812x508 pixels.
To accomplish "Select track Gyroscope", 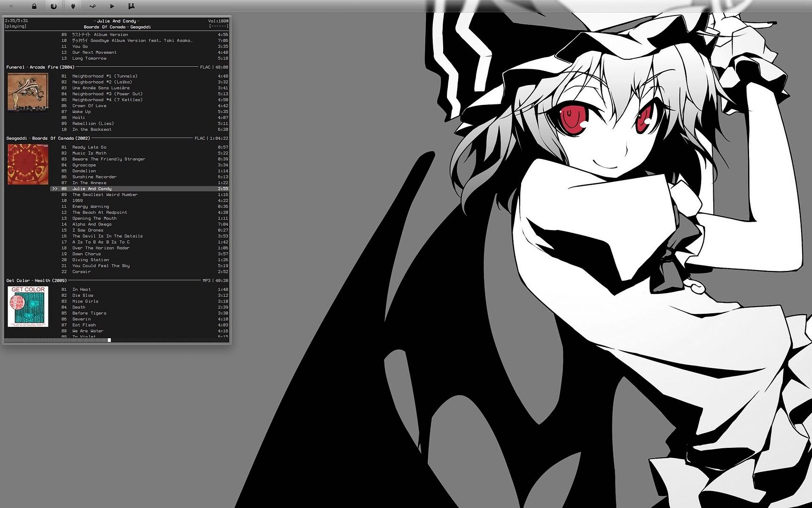I will [x=140, y=165].
